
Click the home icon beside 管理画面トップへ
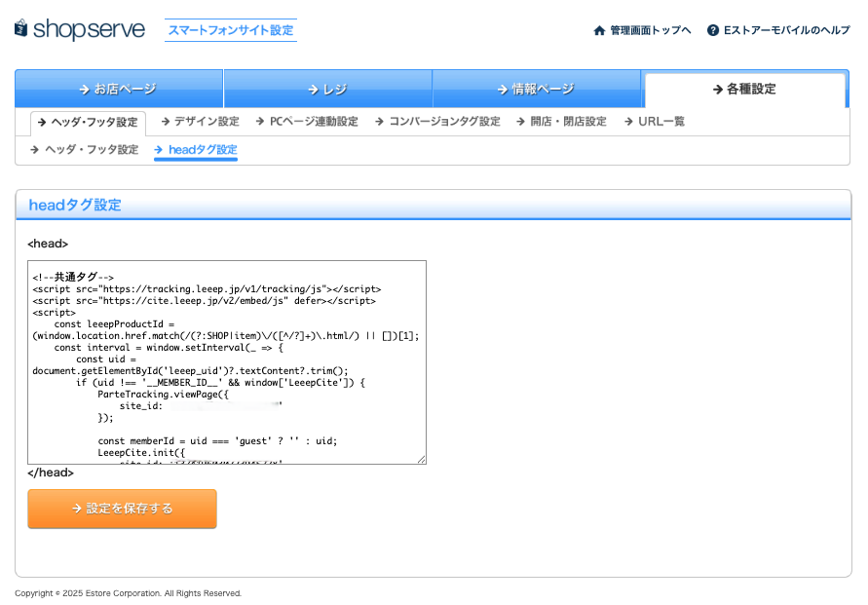click(599, 30)
